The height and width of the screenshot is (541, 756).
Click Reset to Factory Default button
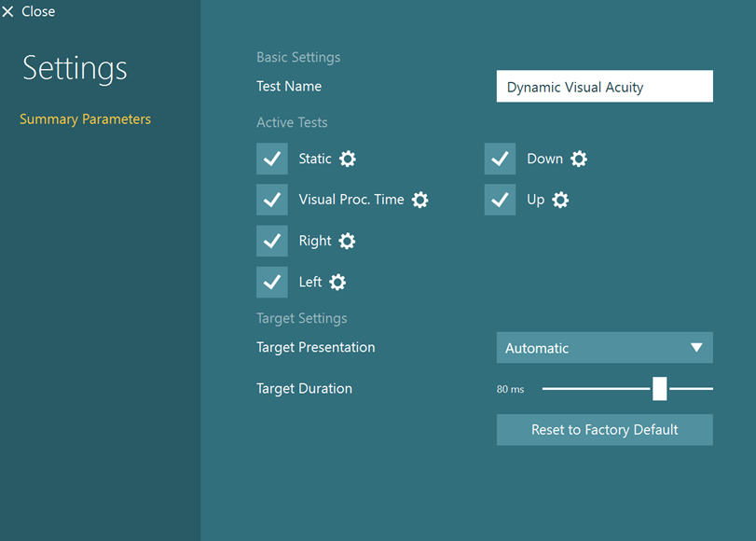(x=605, y=429)
